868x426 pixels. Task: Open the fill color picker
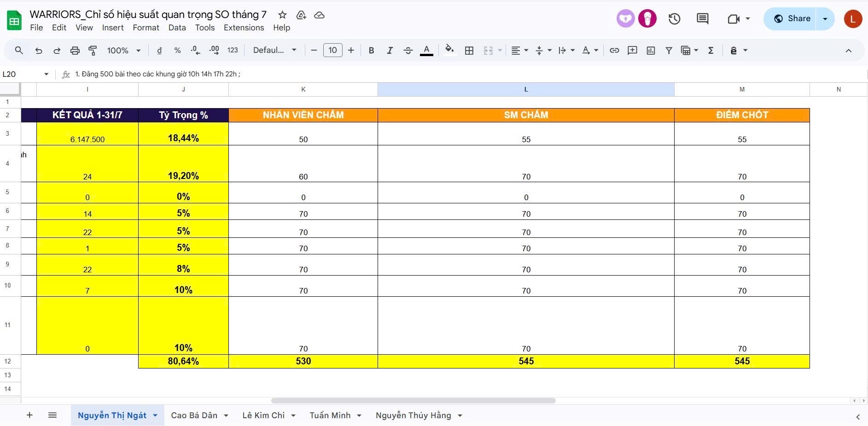coord(449,51)
